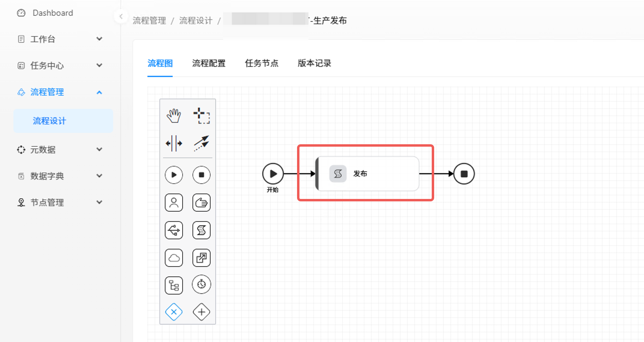This screenshot has height=342, width=644.
Task: Pick the global connect arrow tool
Action: click(201, 143)
